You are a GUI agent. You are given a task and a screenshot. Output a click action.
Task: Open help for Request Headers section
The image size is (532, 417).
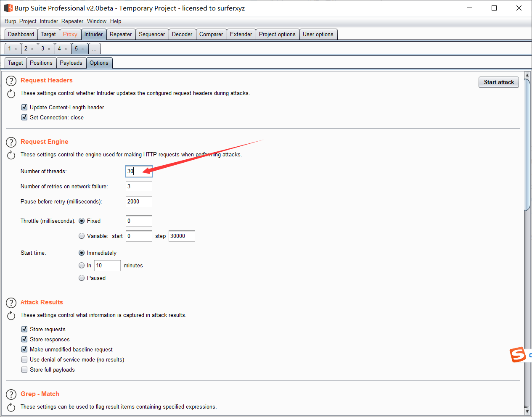[x=11, y=81]
